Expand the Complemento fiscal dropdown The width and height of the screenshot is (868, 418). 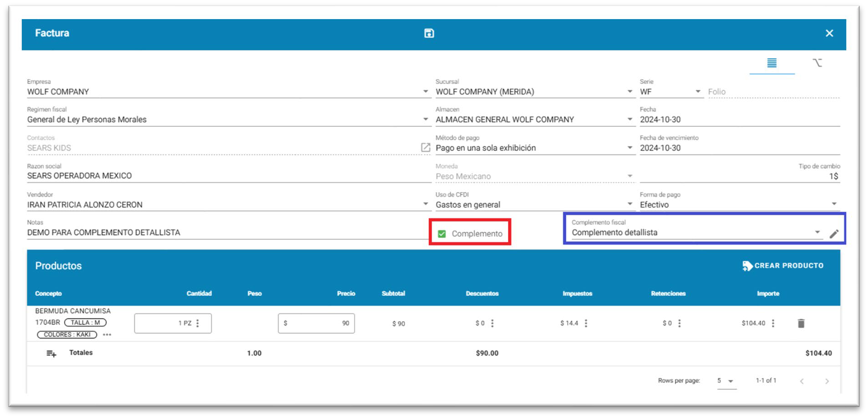817,232
